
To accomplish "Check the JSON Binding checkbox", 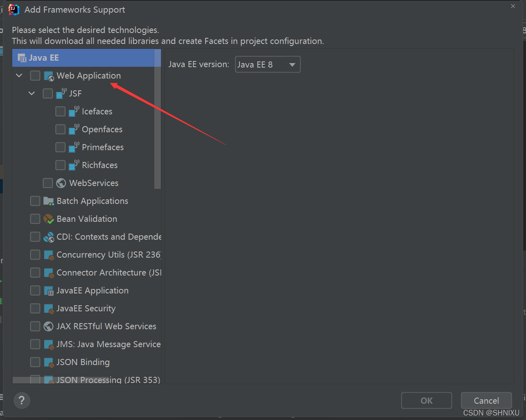I will pyautogui.click(x=35, y=362).
